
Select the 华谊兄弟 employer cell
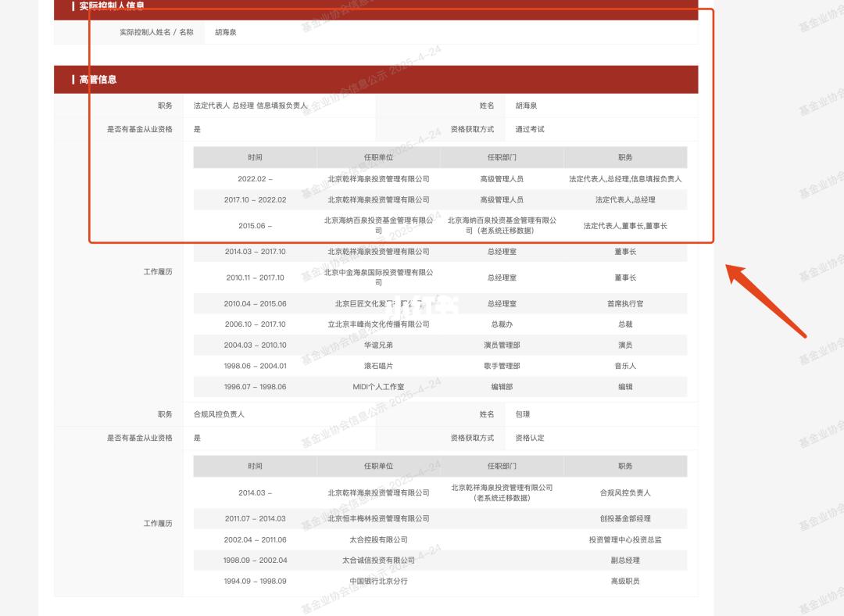tap(378, 346)
